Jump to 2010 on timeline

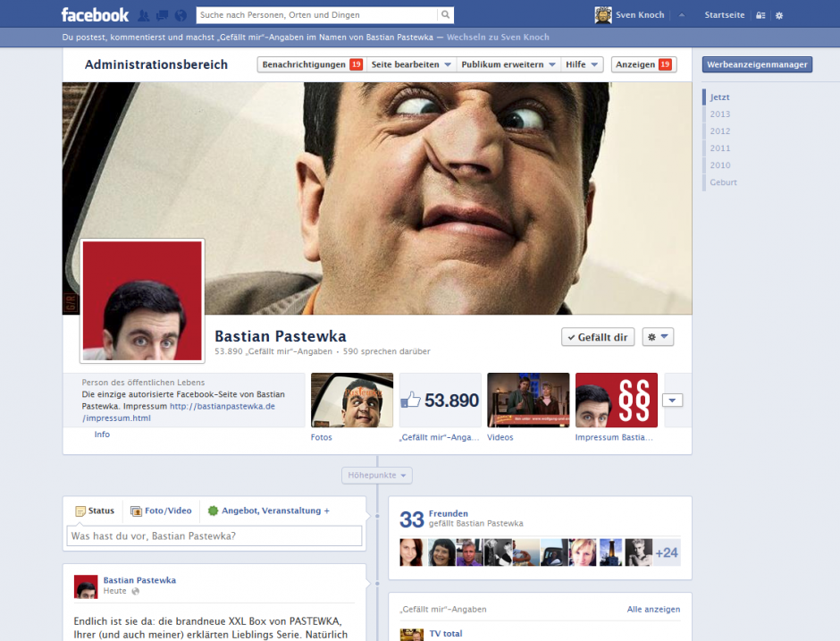click(x=720, y=165)
